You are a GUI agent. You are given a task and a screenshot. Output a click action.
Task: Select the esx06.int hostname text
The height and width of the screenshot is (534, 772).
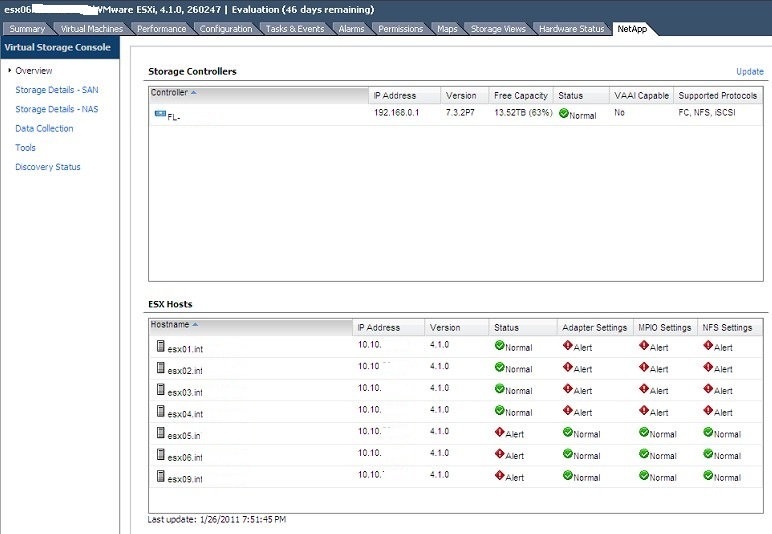185,457
